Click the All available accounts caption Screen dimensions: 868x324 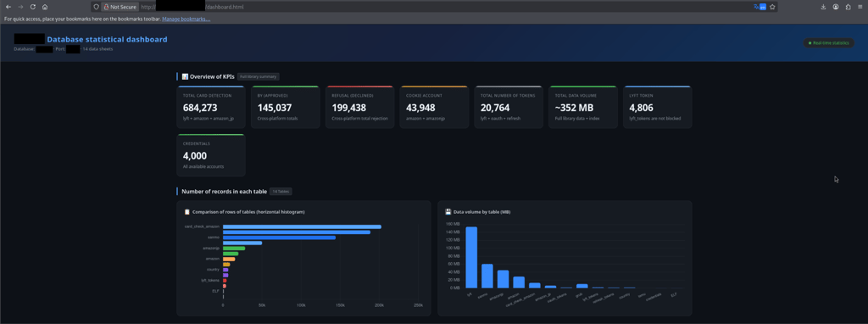coord(203,166)
